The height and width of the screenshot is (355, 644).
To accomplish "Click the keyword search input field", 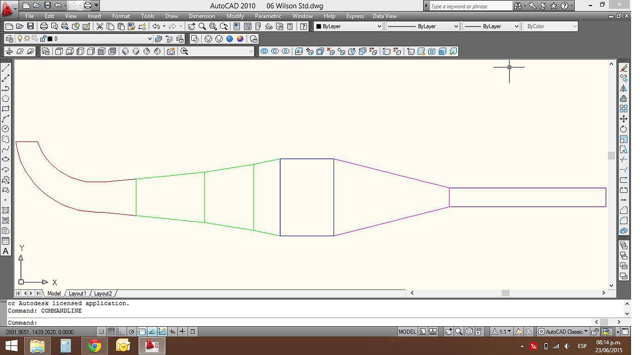I will coord(470,6).
